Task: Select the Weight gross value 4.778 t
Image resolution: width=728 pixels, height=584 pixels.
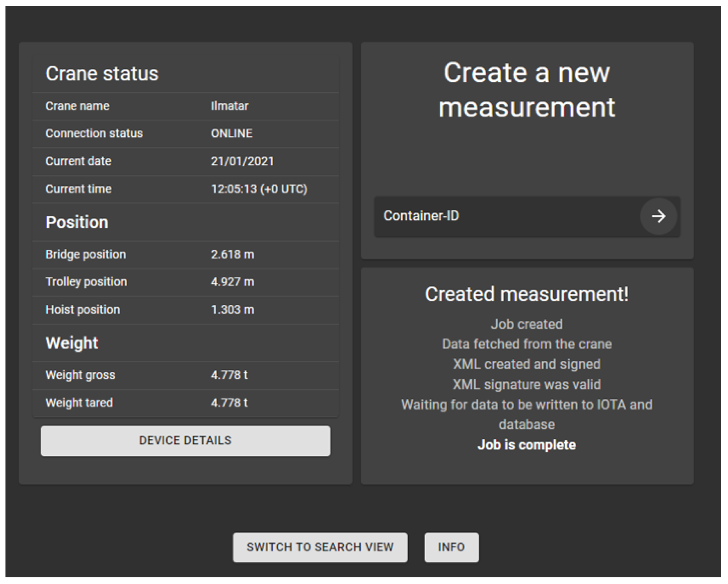Action: (230, 375)
